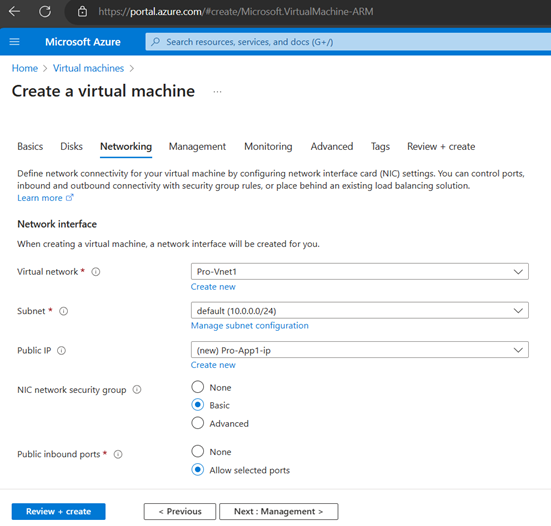Screen dimensions: 551x526
Task: Reload the page with the refresh icon
Action: [x=45, y=12]
